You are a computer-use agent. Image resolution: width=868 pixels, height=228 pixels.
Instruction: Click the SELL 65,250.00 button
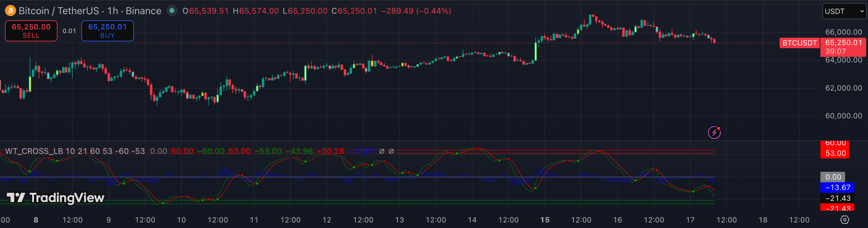[x=31, y=31]
